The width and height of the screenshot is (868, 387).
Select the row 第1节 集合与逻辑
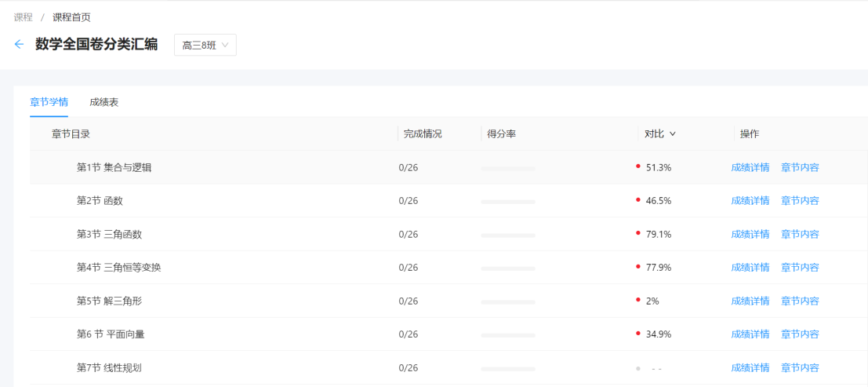point(449,167)
